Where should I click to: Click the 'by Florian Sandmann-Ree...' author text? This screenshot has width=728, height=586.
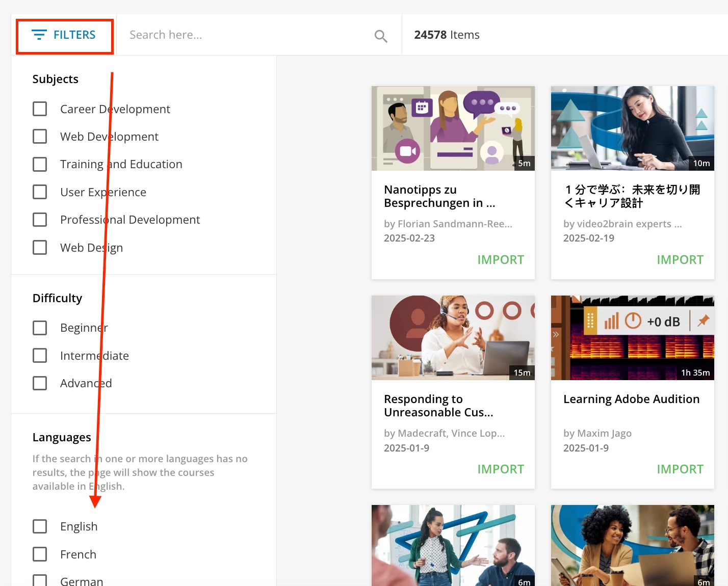(x=448, y=224)
